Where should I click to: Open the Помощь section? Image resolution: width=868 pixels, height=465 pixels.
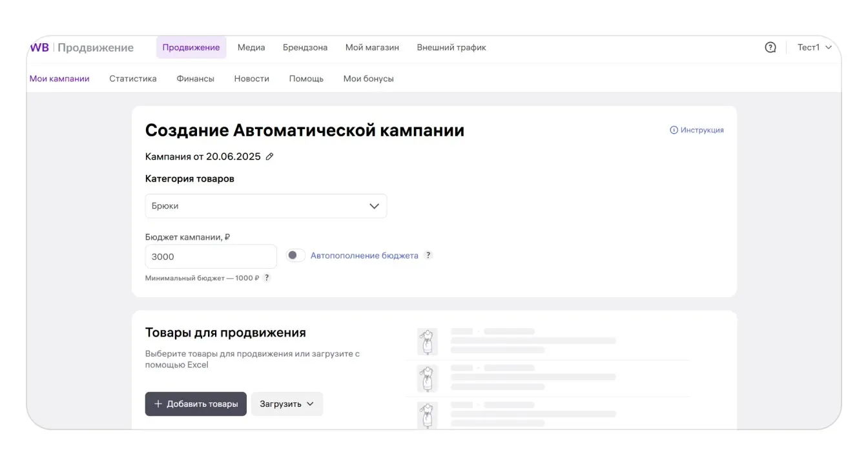click(306, 78)
